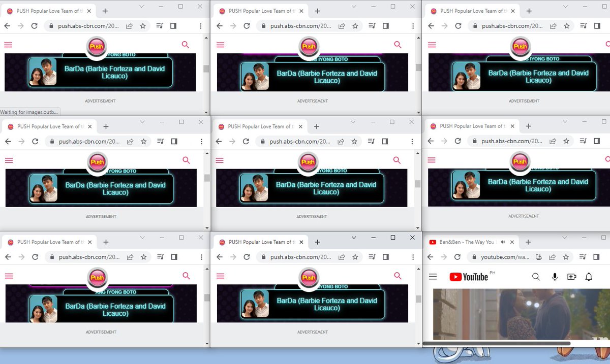Select the PUSH tab in the top-left window
Image resolution: width=610 pixels, height=364 pixels.
48,11
